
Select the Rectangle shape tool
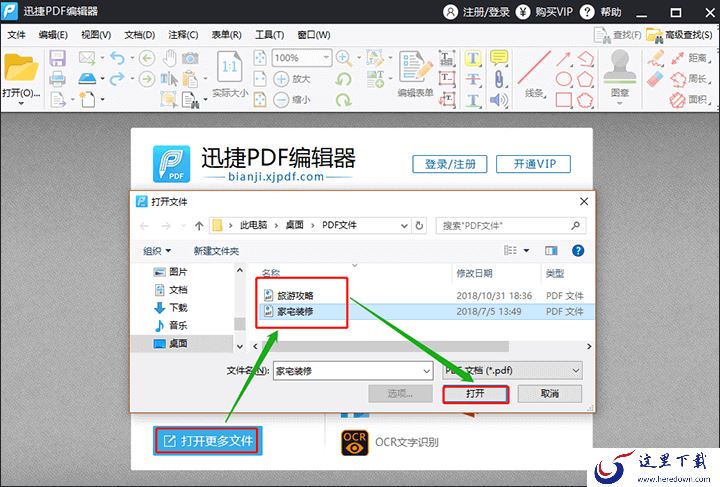(564, 100)
